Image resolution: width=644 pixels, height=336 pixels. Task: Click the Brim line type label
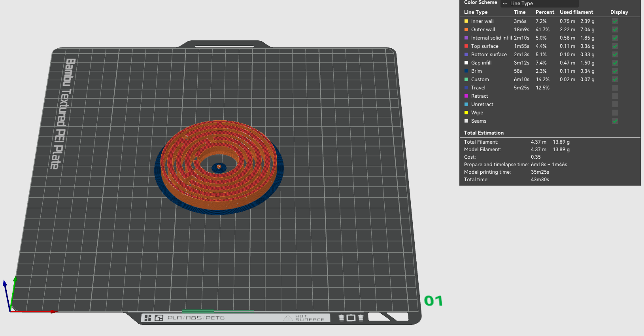click(476, 71)
